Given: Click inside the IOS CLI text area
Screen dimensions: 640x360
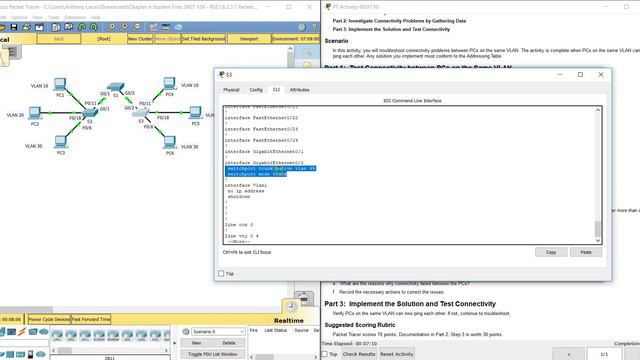Looking at the screenshot, I should [409, 176].
